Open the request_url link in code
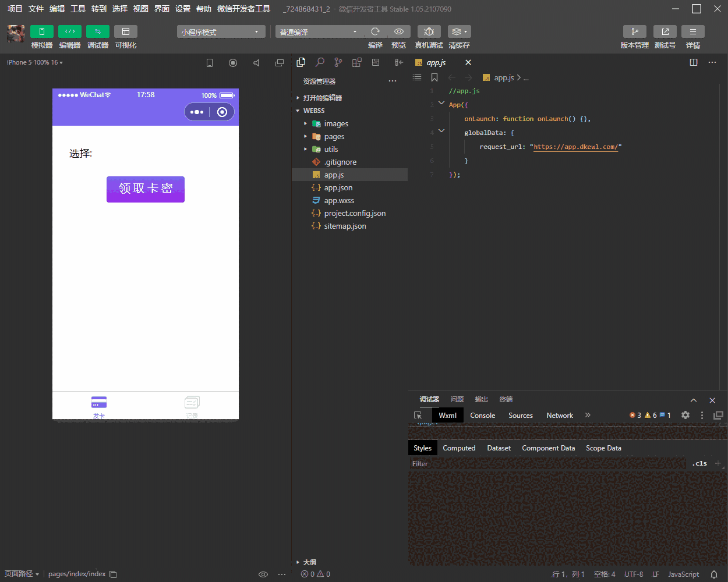The width and height of the screenshot is (728, 582). 575,147
